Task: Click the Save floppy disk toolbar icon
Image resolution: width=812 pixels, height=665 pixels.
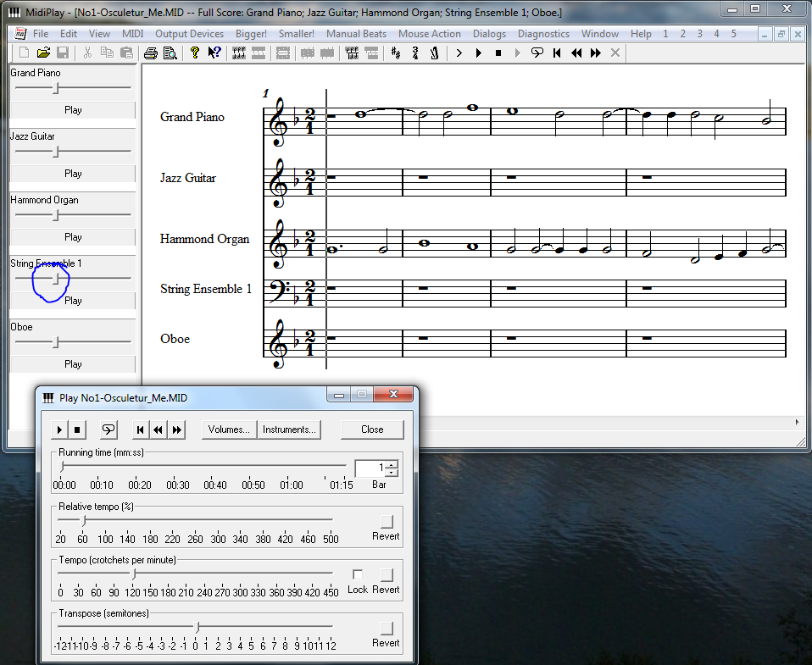Action: pos(63,53)
